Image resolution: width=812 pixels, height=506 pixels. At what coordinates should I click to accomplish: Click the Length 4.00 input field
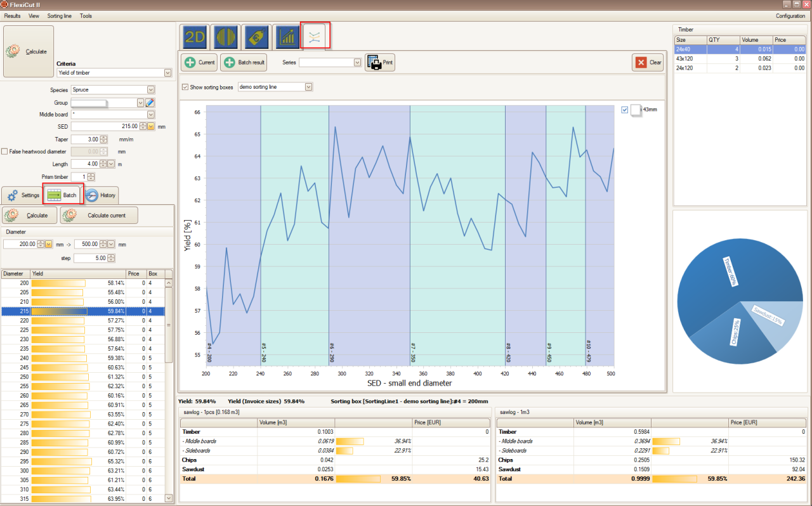[x=86, y=164]
